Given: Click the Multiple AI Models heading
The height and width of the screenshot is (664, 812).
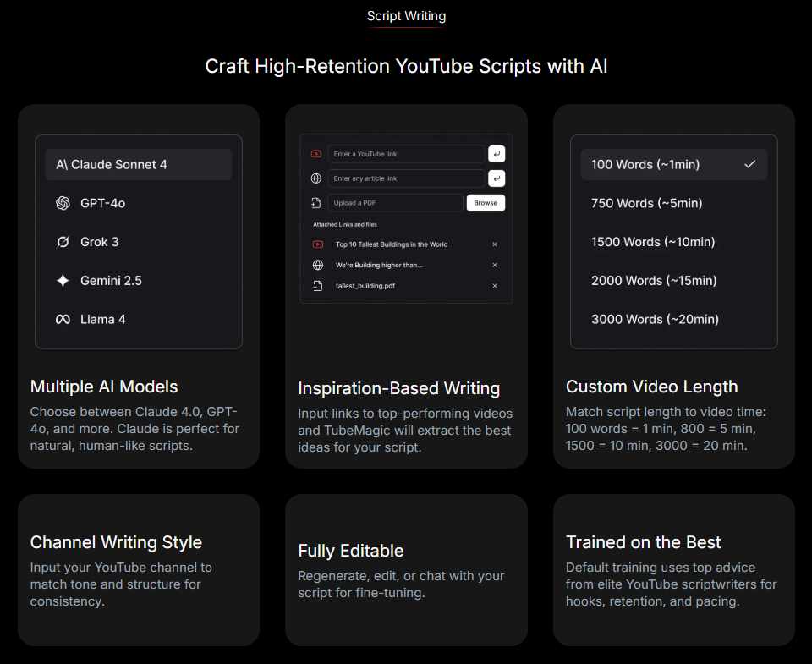Looking at the screenshot, I should click(104, 387).
